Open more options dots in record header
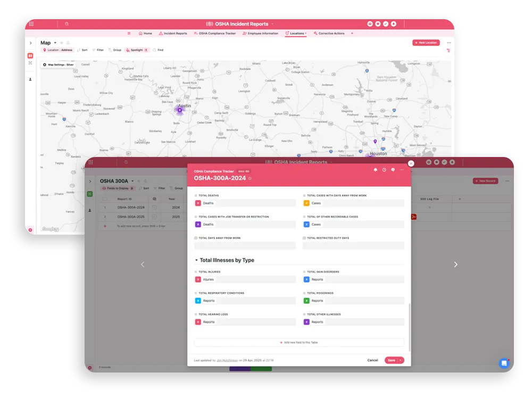The height and width of the screenshot is (414, 532). point(402,170)
